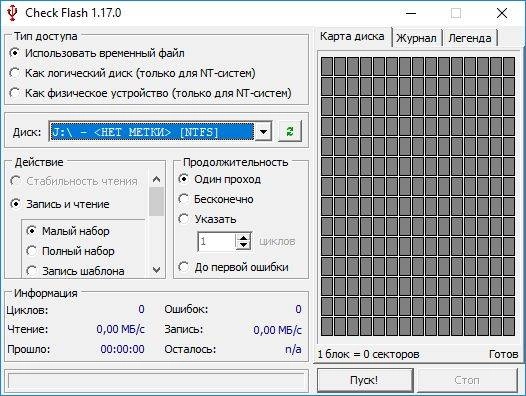Increase cycles count with spinner up arrow
The width and height of the screenshot is (526, 396).
coord(243,237)
